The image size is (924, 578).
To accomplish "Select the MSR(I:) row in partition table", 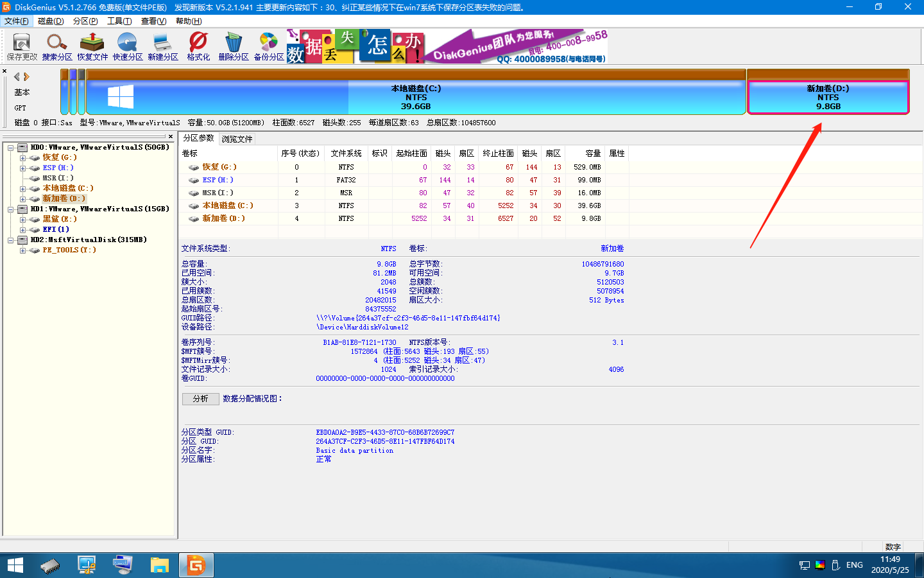I will pyautogui.click(x=404, y=193).
